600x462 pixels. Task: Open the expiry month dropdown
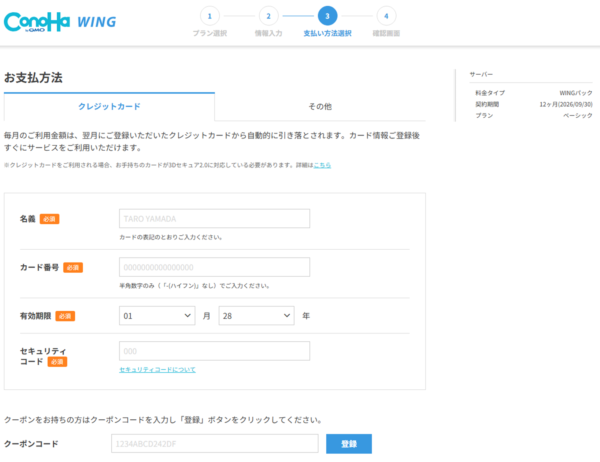tap(157, 316)
